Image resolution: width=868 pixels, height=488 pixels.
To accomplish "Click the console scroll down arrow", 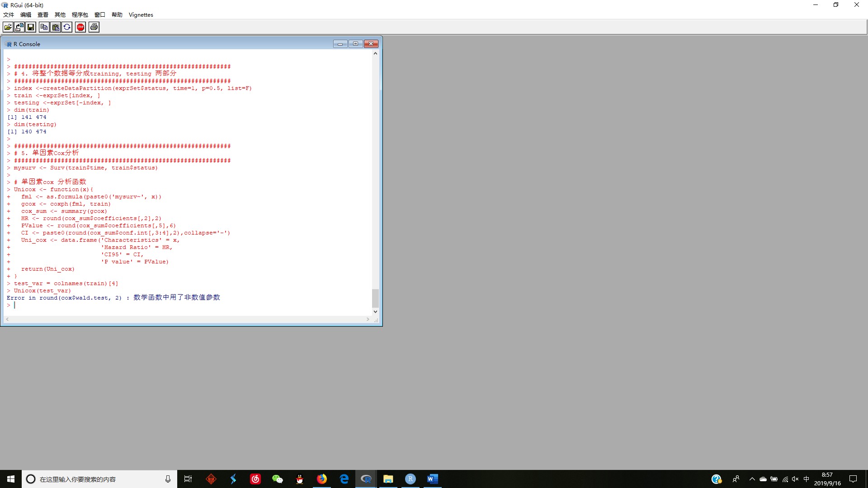I will tap(375, 312).
